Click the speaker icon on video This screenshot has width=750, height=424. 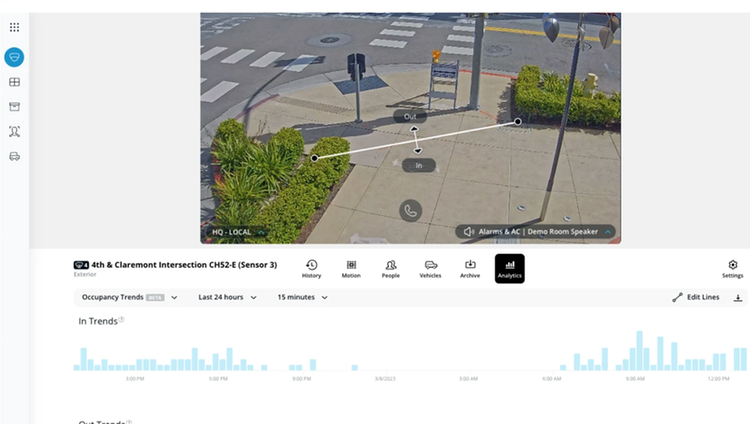pyautogui.click(x=468, y=232)
